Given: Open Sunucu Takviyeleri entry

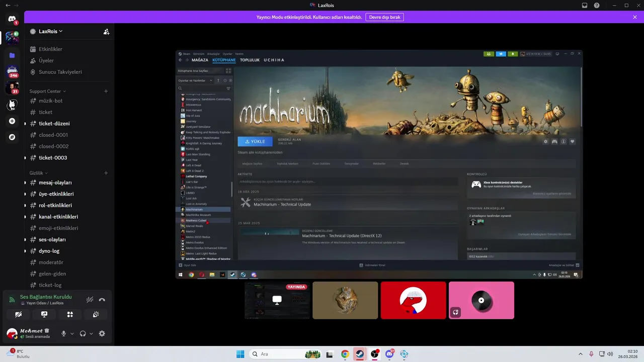Looking at the screenshot, I should click(x=69, y=72).
